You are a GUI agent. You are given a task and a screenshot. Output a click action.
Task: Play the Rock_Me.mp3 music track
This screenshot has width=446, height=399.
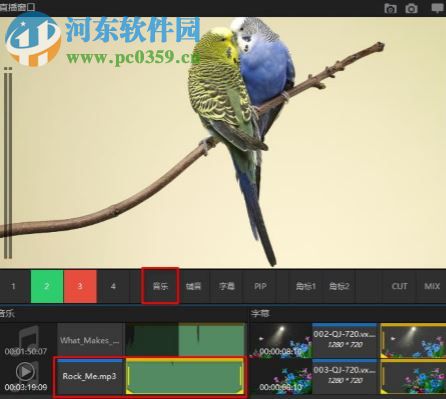coord(25,371)
